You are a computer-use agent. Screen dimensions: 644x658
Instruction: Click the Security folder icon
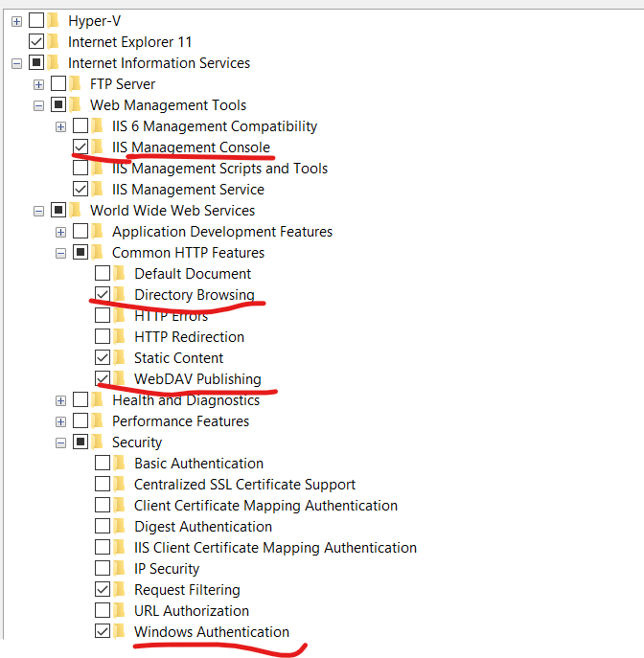point(98,442)
